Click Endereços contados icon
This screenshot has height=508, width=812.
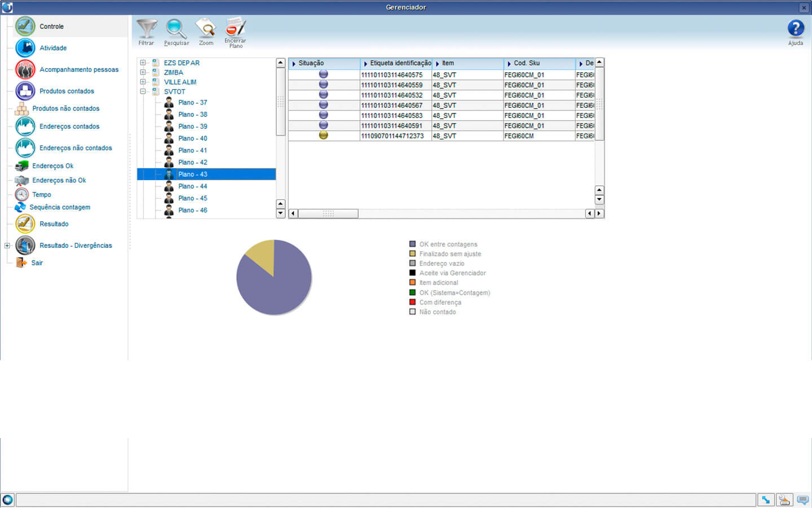[25, 126]
